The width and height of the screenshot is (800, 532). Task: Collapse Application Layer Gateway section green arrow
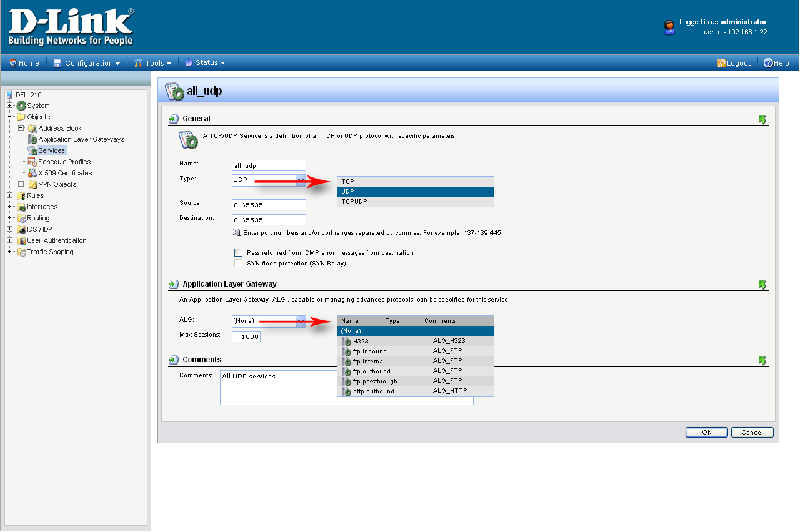click(762, 285)
